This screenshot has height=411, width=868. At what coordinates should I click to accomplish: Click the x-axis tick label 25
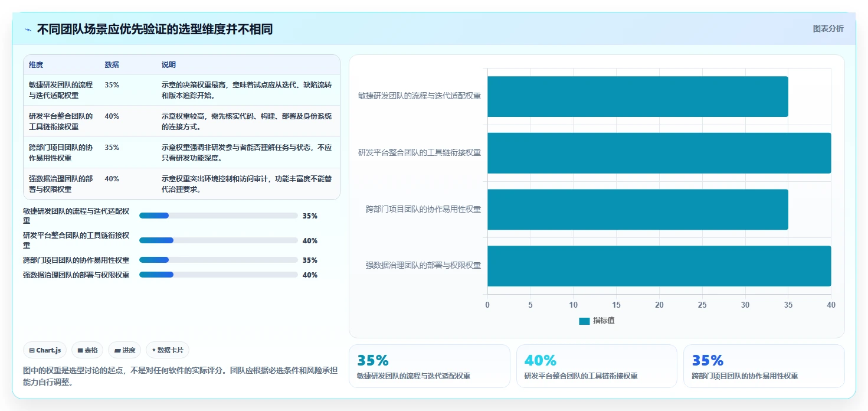[x=702, y=305]
